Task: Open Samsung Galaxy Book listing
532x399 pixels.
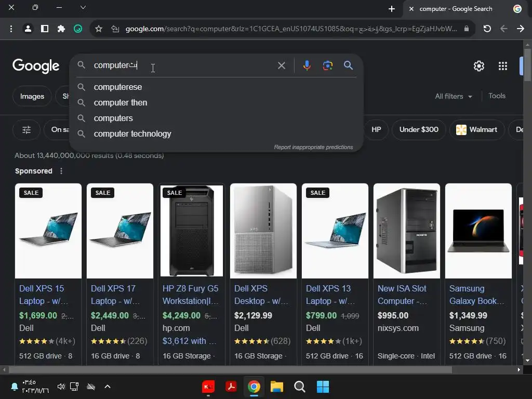Action: coord(477,295)
